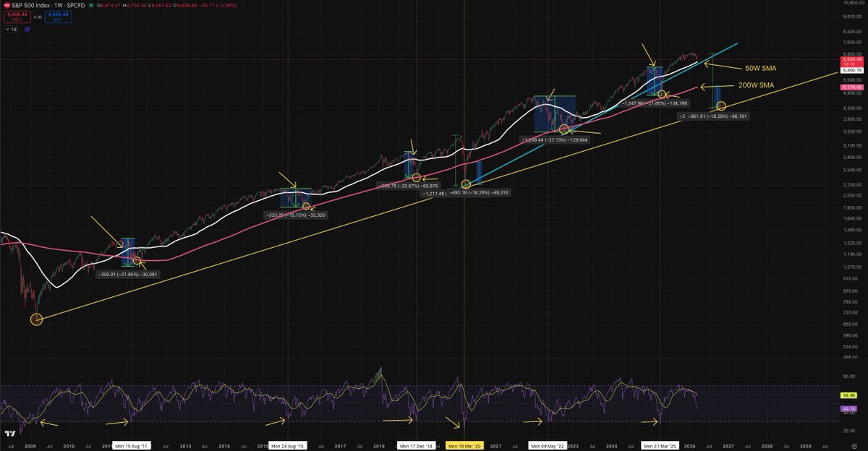Select the −493.18 (−18.29%) measurement label
Image resolution: width=868 pixels, height=451 pixels.
tap(480, 192)
